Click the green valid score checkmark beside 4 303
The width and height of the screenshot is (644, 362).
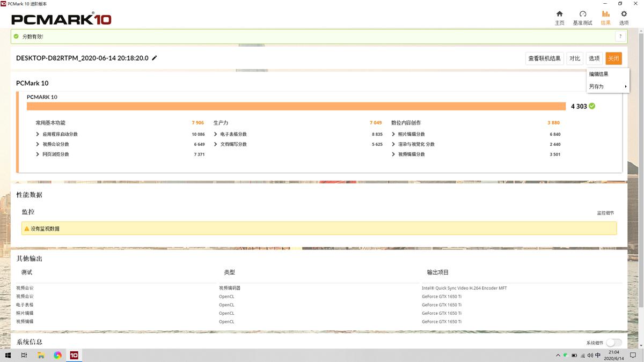[x=592, y=106]
